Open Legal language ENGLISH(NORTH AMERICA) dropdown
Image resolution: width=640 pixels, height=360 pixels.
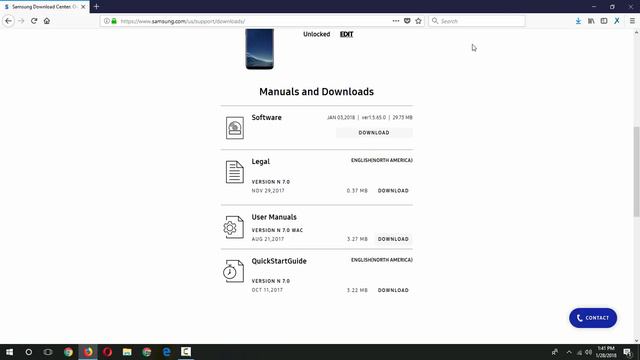[382, 160]
